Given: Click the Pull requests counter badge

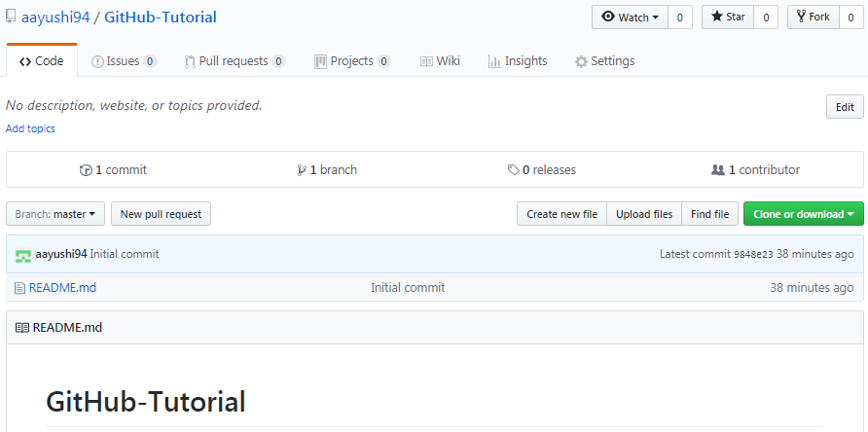Looking at the screenshot, I should (278, 61).
